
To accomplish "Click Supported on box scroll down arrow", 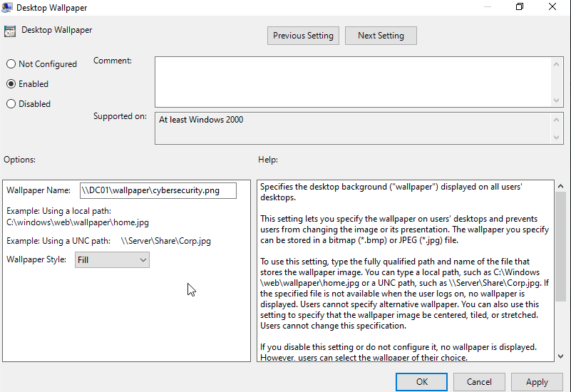I will 556,138.
